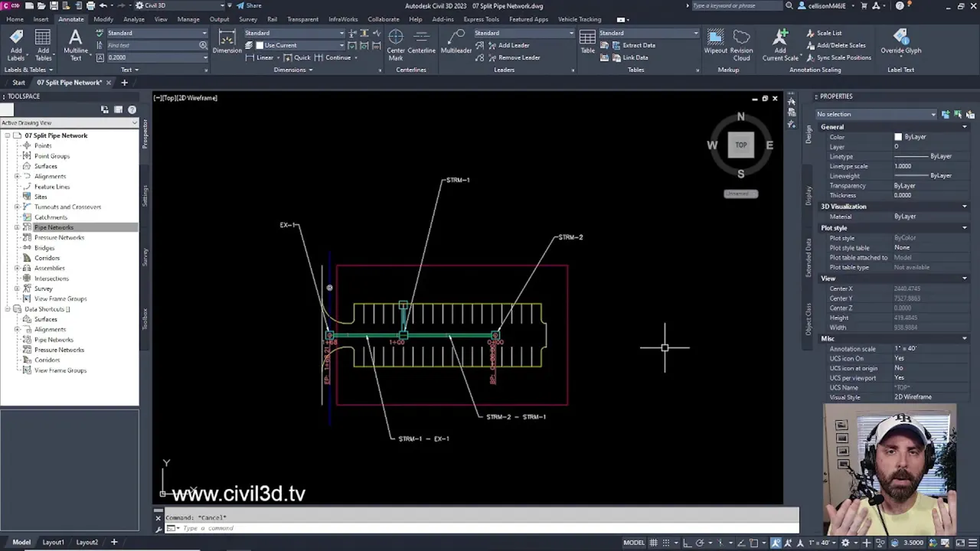Image resolution: width=980 pixels, height=551 pixels.
Task: Click the Linetype ByLayer line sample
Action: point(911,156)
